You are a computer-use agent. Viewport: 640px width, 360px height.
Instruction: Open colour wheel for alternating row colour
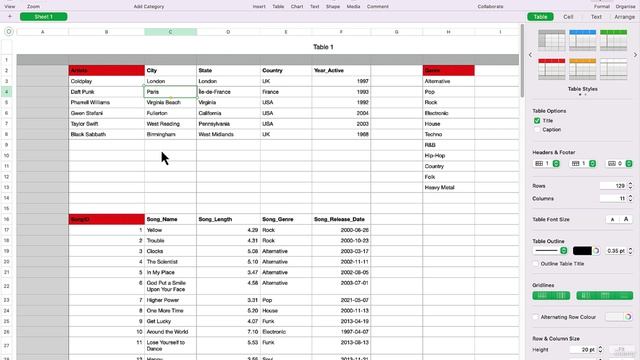coord(628,317)
